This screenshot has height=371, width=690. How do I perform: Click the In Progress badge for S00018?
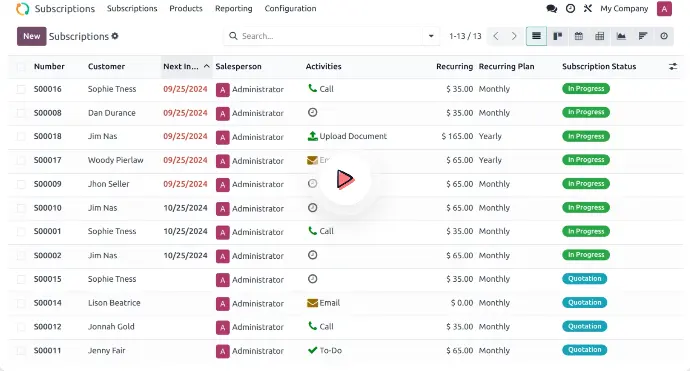click(x=586, y=136)
